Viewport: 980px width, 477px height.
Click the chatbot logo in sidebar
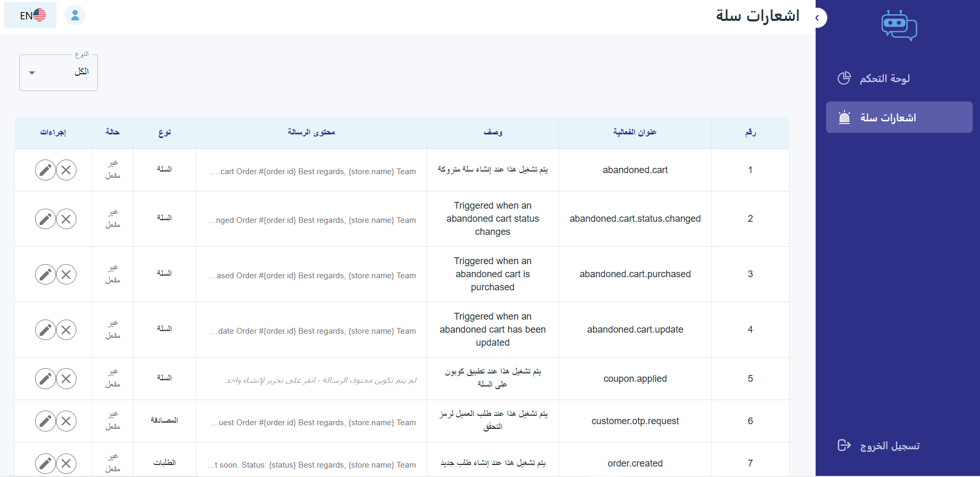[x=899, y=26]
